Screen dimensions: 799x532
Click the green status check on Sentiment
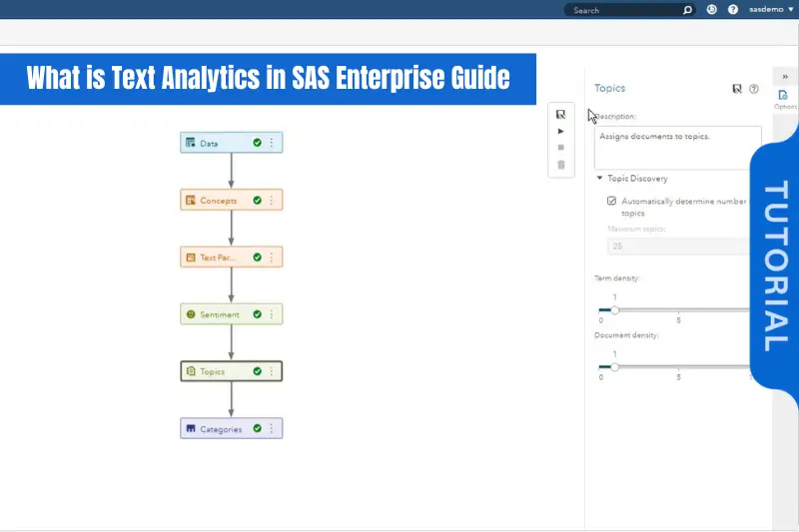258,314
